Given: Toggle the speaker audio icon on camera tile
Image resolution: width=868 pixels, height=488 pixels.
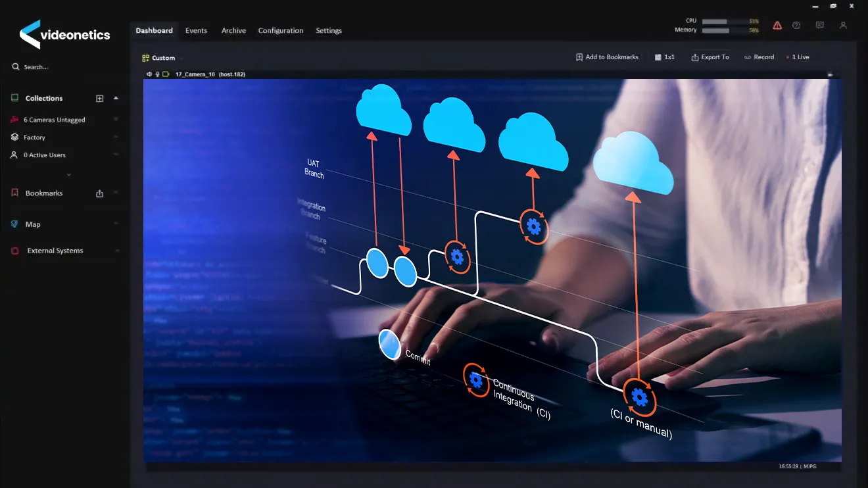Looking at the screenshot, I should [150, 74].
